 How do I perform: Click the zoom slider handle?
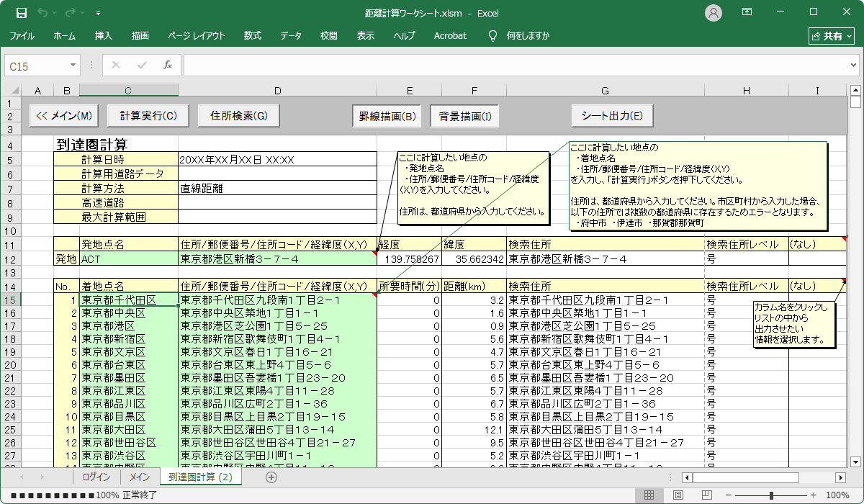click(771, 495)
